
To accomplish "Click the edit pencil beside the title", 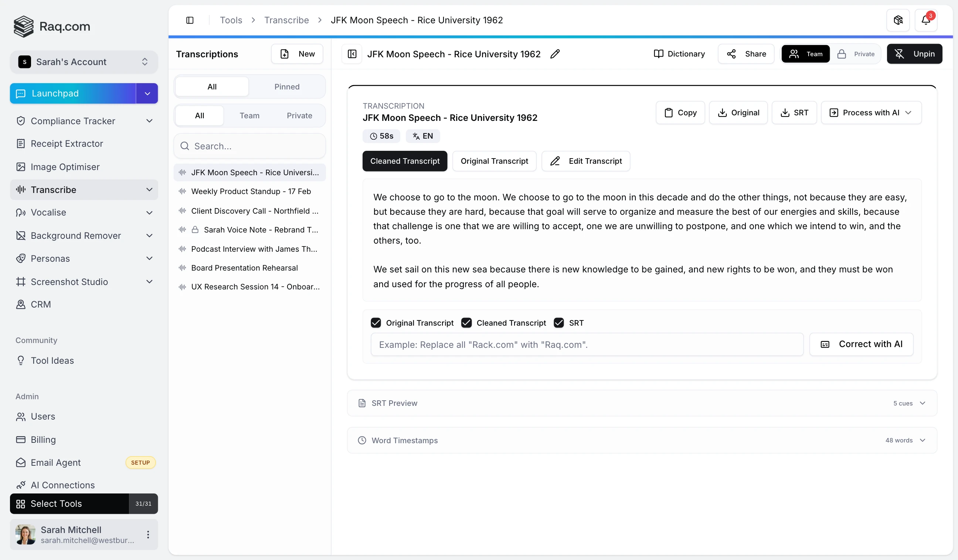I will tap(555, 54).
